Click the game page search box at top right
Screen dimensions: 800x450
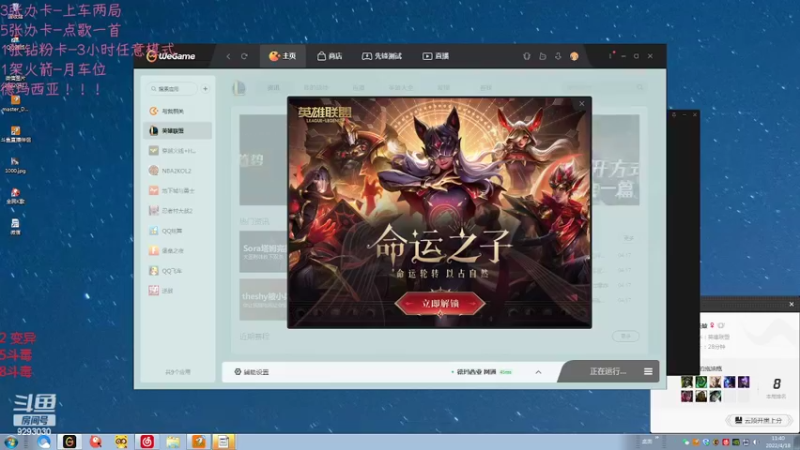pyautogui.click(x=604, y=87)
